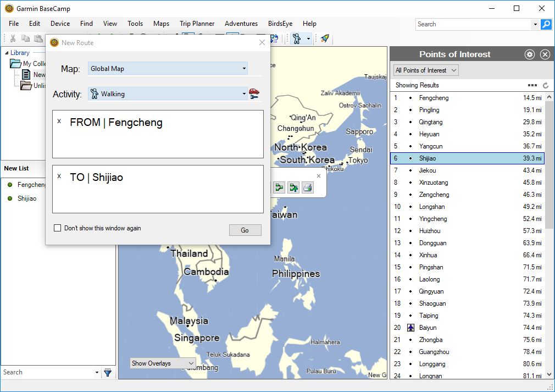Expand the bottom-left Search dropdown arrow
This screenshot has width=555, height=392.
97,373
